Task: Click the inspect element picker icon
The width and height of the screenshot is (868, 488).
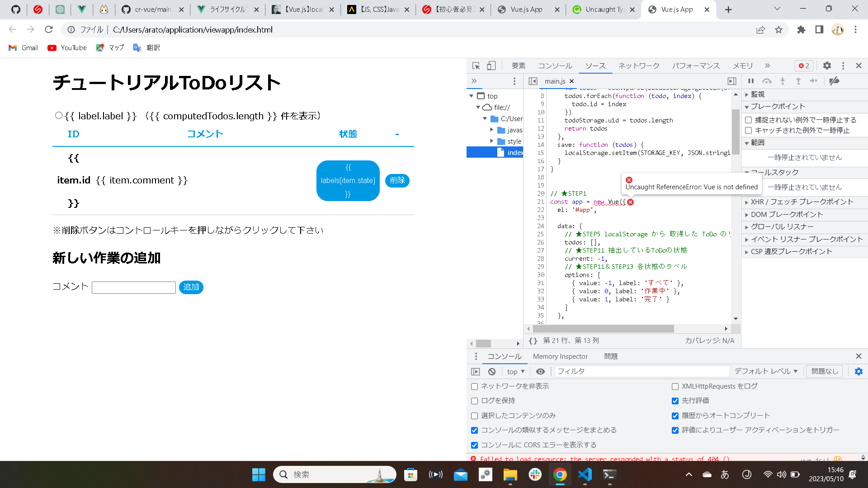Action: 476,66
